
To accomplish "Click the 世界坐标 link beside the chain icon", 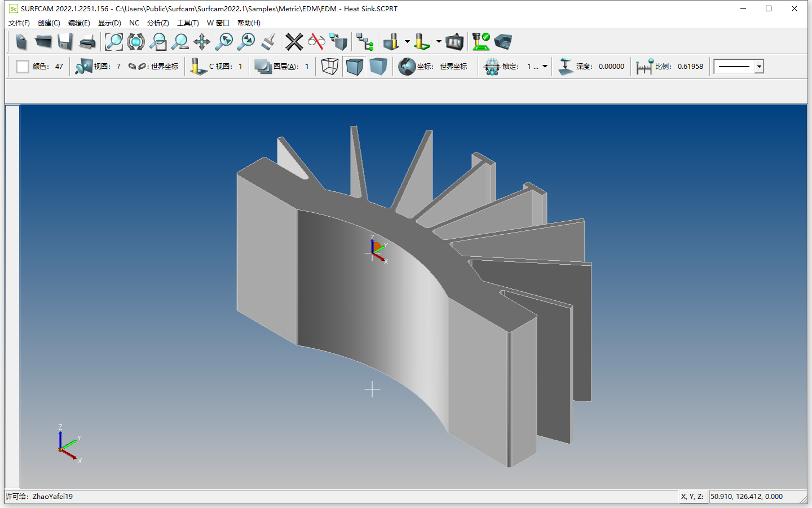I will (x=165, y=67).
